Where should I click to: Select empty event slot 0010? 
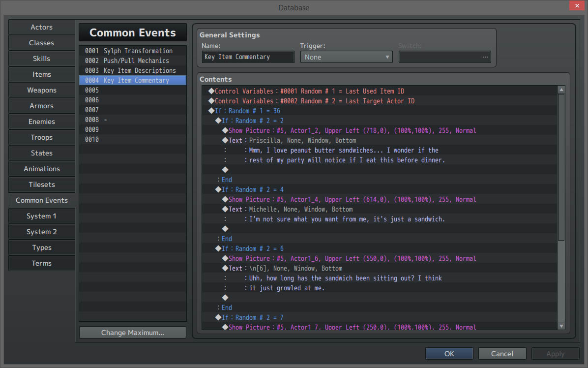[x=133, y=139]
